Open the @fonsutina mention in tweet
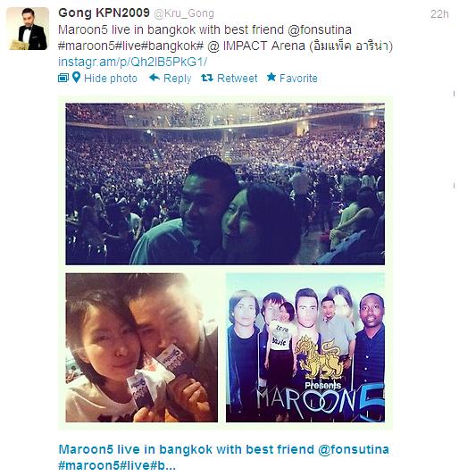 tap(320, 29)
